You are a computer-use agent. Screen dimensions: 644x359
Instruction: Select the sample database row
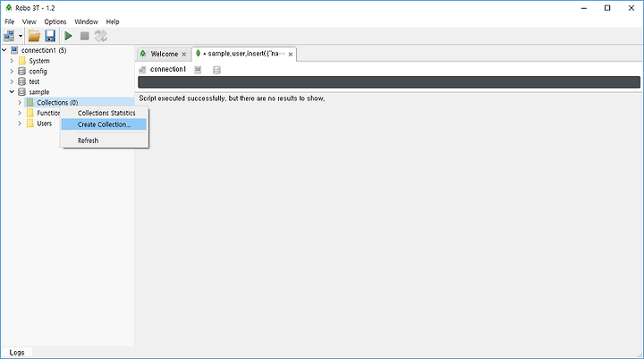[x=39, y=92]
